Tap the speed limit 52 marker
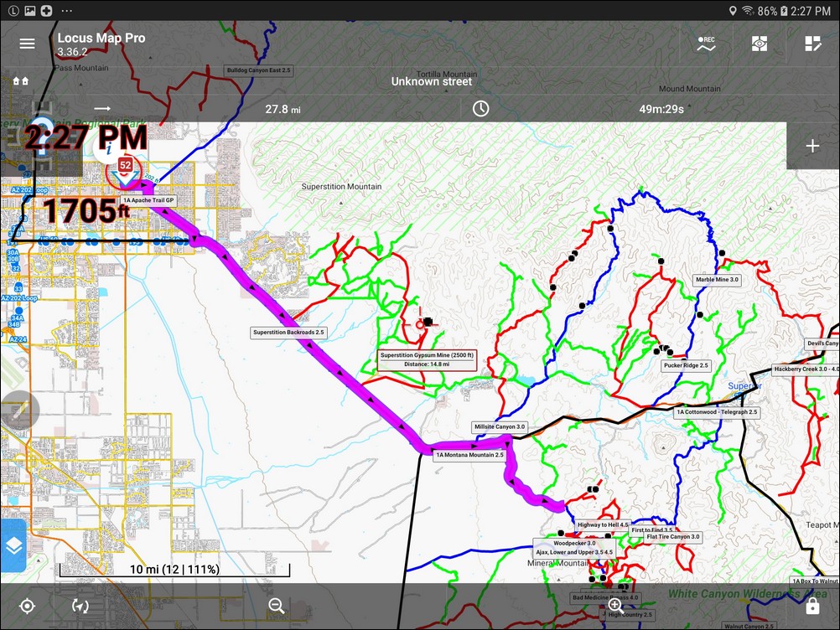Viewport: 840px width, 630px height. (x=125, y=165)
